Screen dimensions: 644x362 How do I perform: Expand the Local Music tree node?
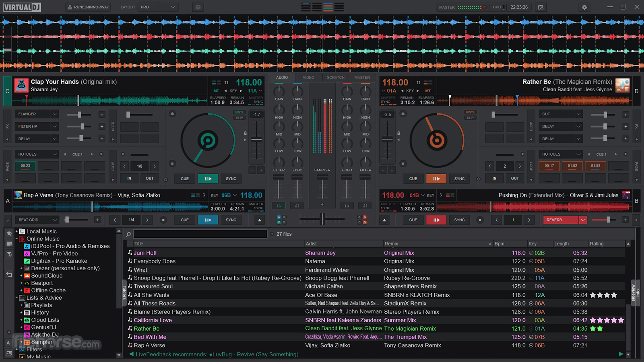(x=17, y=231)
